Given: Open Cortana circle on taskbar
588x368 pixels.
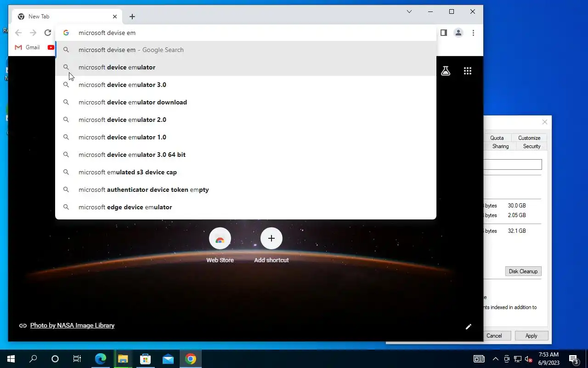Looking at the screenshot, I should [x=55, y=359].
